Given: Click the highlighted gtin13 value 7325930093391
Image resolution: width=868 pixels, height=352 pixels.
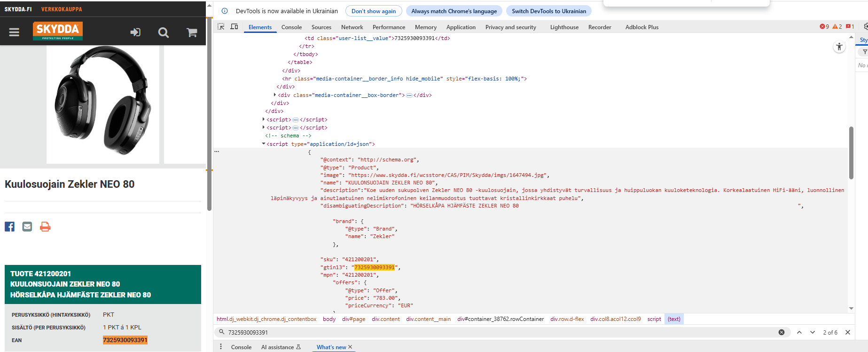Looking at the screenshot, I should point(374,267).
